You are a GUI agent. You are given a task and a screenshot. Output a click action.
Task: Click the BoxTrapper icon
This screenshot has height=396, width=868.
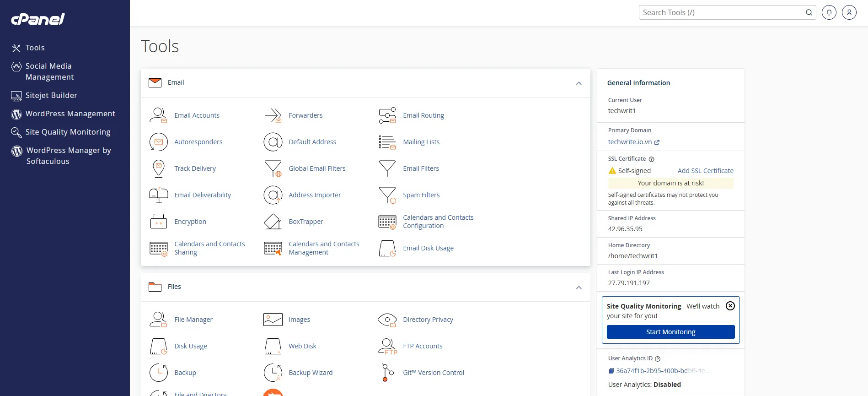tap(273, 222)
